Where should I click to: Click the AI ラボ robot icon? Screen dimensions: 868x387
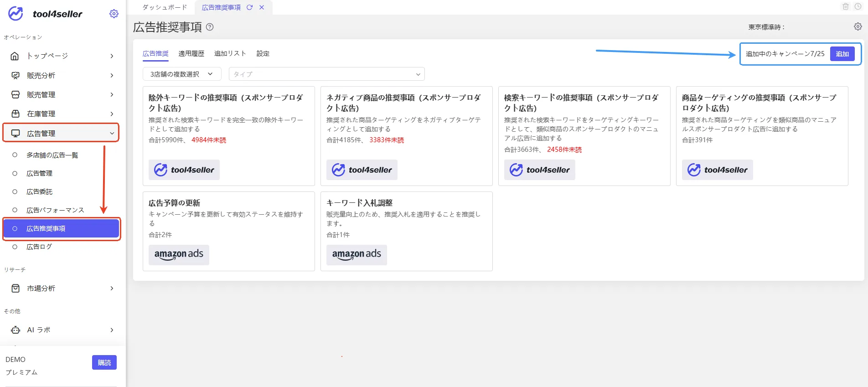(15, 330)
